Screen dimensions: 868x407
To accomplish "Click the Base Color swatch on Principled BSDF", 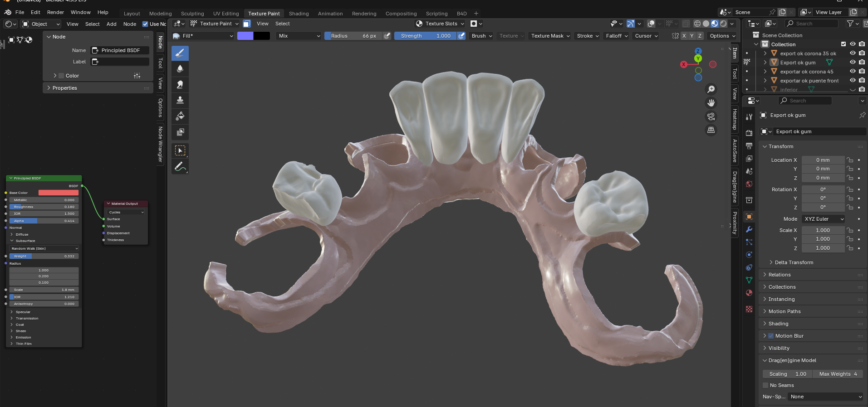I will point(58,193).
